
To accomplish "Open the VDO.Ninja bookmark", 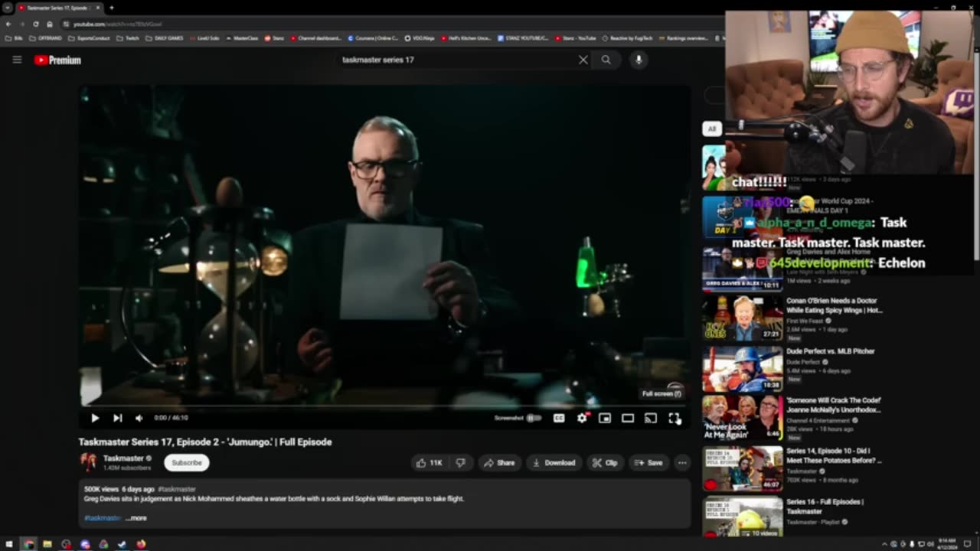I will tap(419, 37).
